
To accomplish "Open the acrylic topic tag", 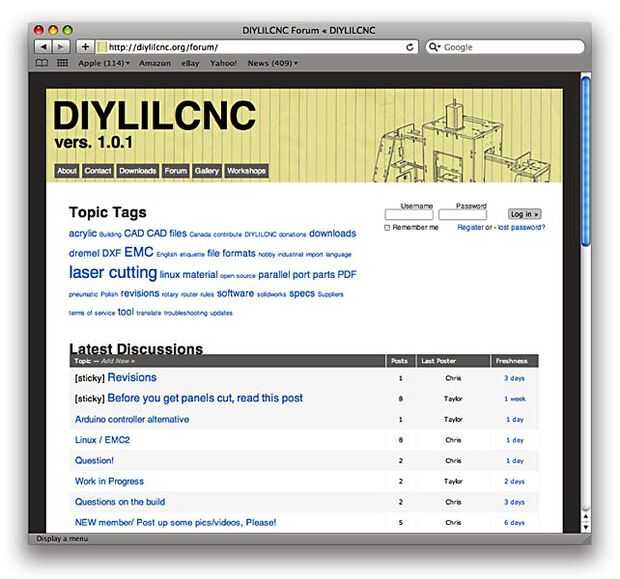I will (83, 233).
